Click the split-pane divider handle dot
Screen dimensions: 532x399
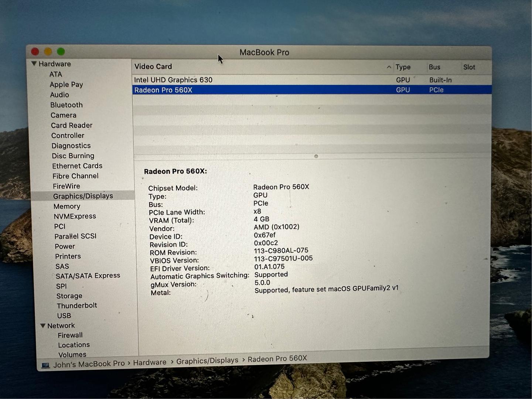coord(316,156)
